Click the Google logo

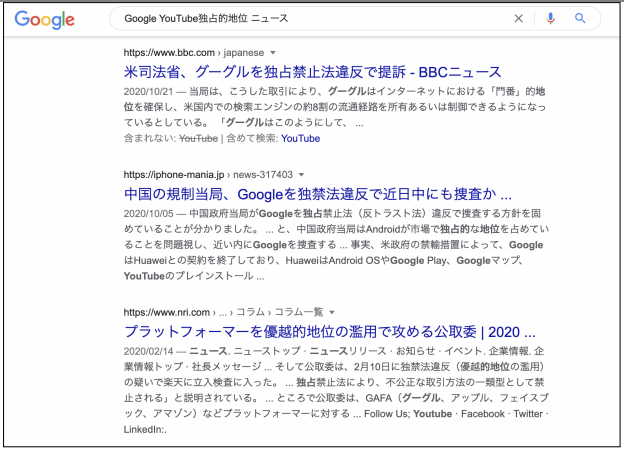45,19
